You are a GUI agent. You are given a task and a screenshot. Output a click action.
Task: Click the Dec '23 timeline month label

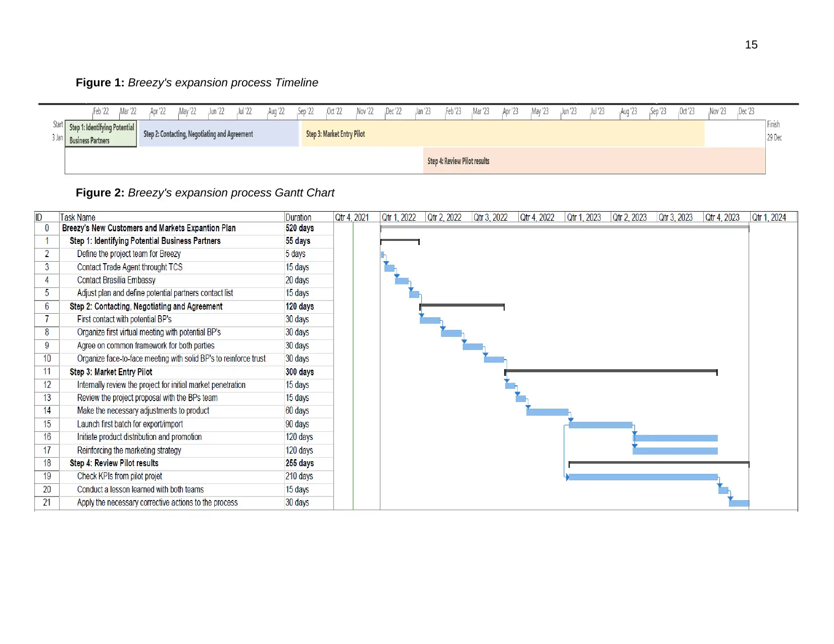pos(746,112)
